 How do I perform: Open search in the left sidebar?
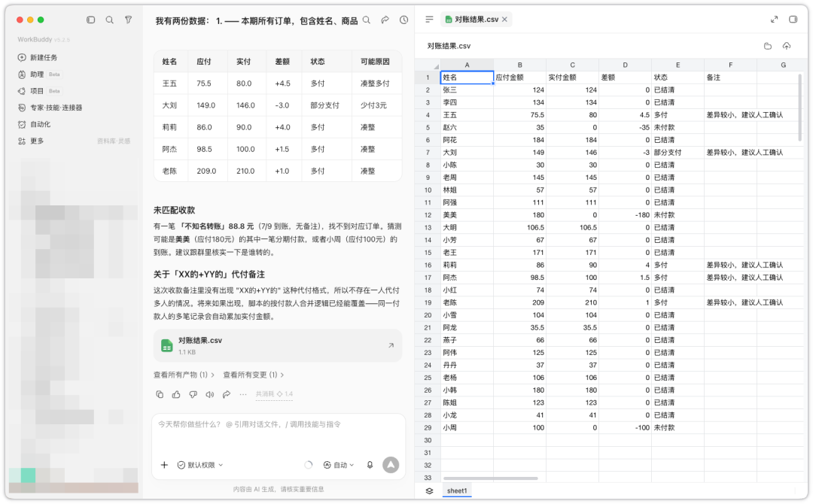click(x=109, y=20)
